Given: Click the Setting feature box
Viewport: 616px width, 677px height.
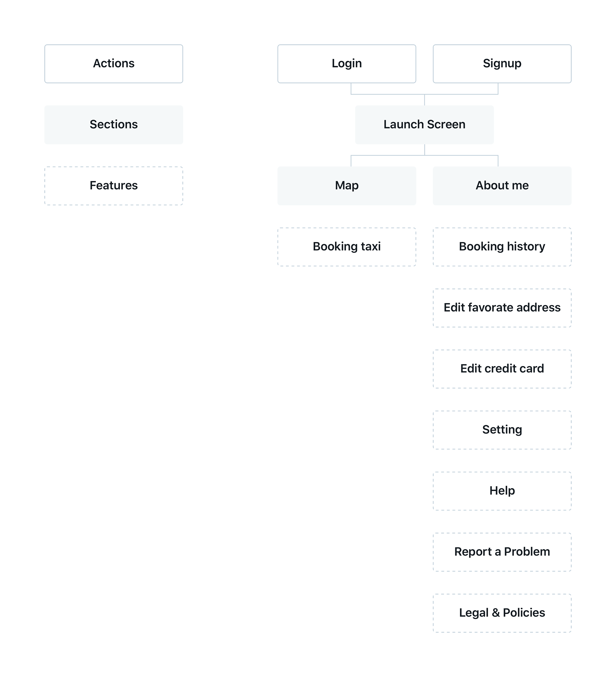Looking at the screenshot, I should pos(502,430).
